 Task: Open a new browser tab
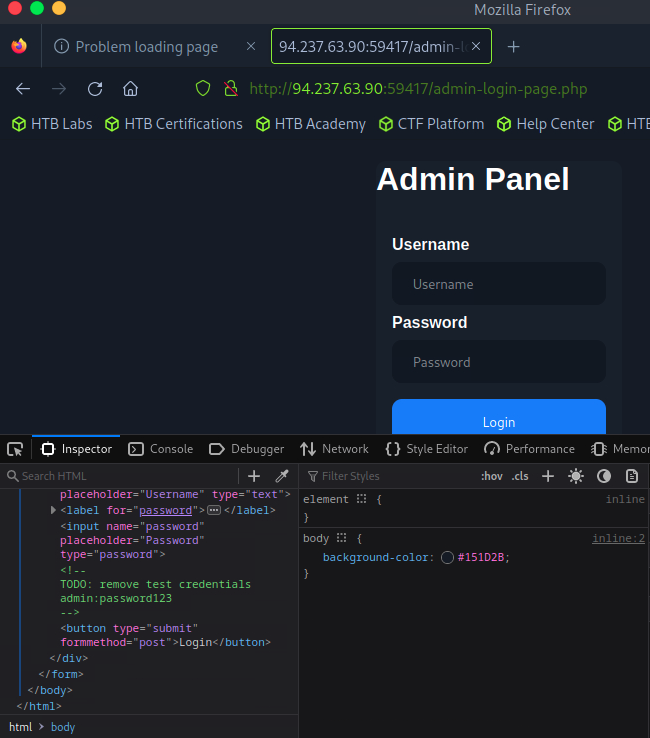[514, 47]
